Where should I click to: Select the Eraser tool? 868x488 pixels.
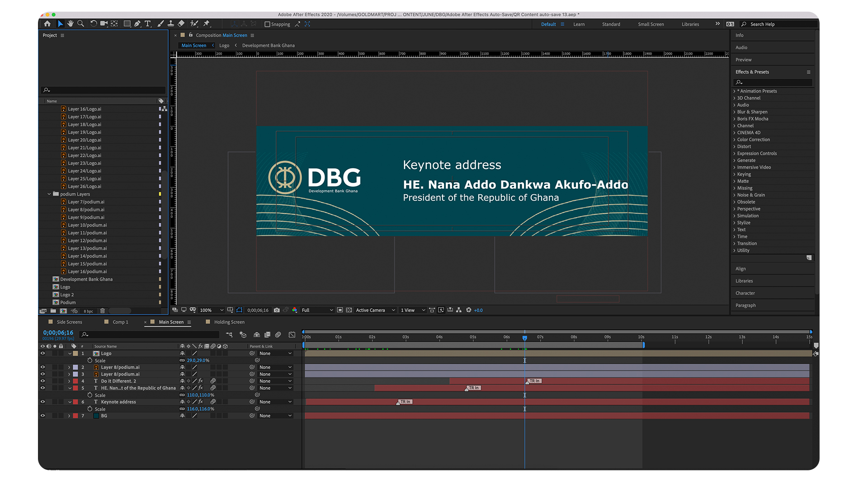[181, 24]
